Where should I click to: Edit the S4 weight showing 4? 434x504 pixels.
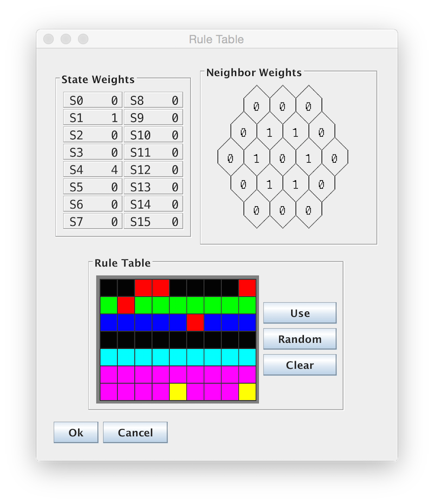pyautogui.click(x=93, y=169)
